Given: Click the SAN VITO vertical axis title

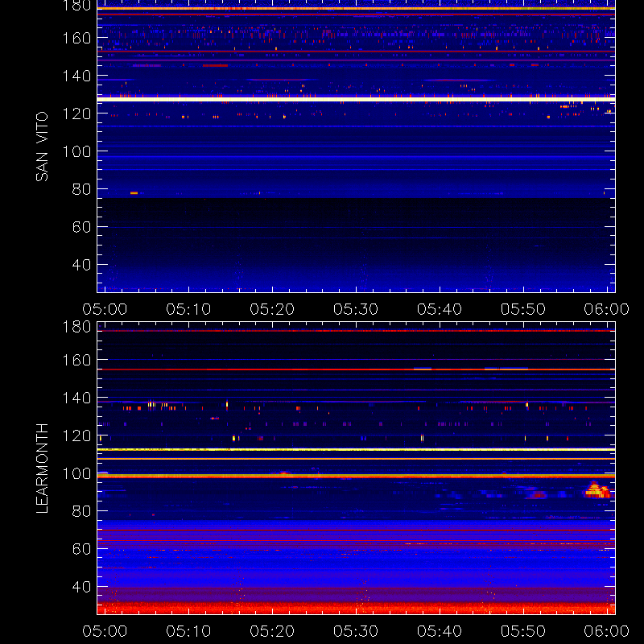Looking at the screenshot, I should tap(42, 147).
